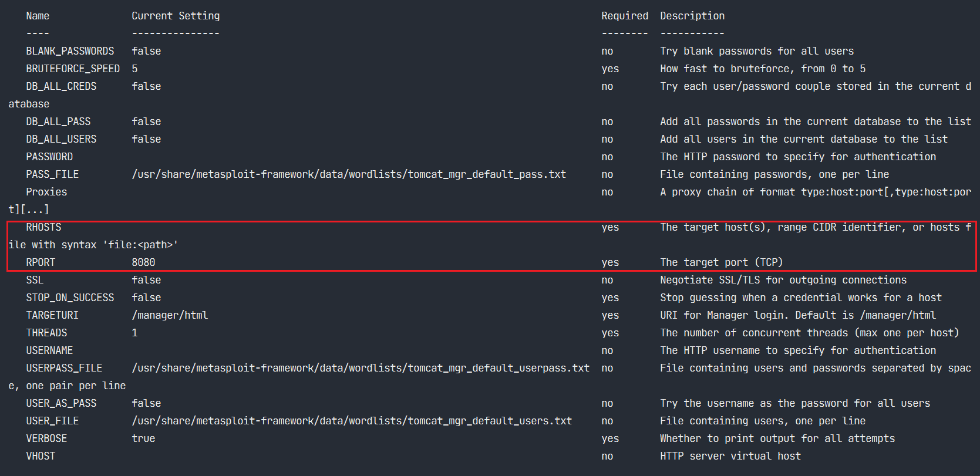Click 'The number of concurrent threads' description
Image resolution: width=980 pixels, height=476 pixels.
coord(810,333)
